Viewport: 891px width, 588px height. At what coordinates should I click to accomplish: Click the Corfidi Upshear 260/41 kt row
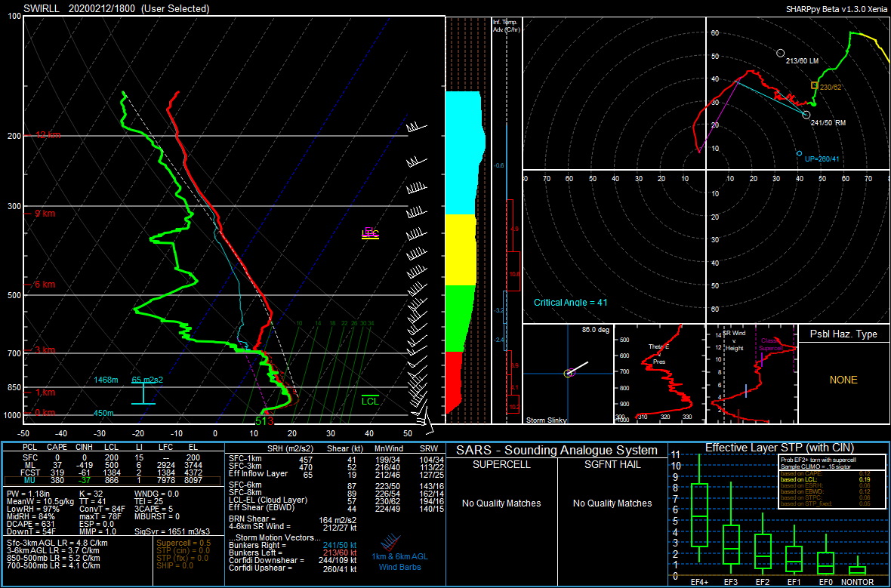click(x=293, y=568)
